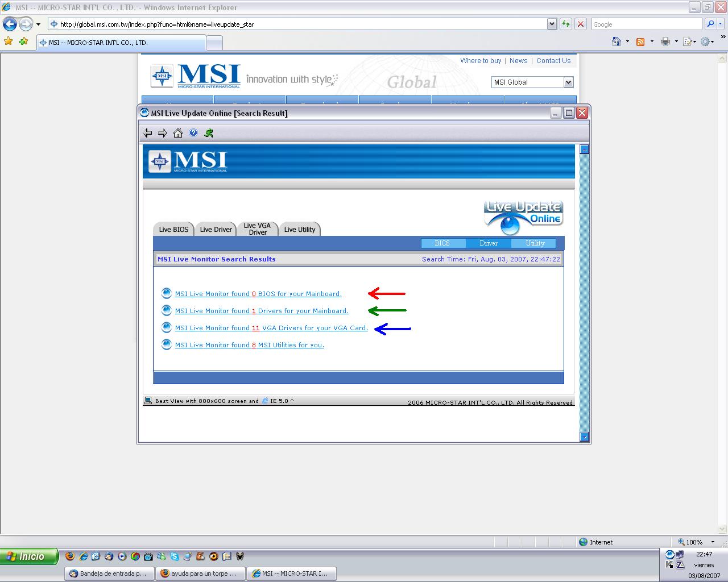The image size is (728, 582).
Task: Open the Live Update Online logo
Action: click(523, 217)
